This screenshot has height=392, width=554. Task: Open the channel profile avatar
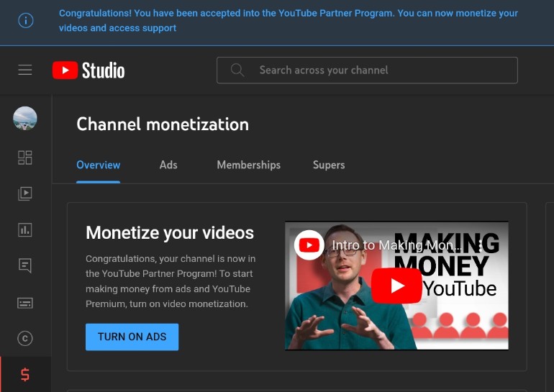(25, 118)
